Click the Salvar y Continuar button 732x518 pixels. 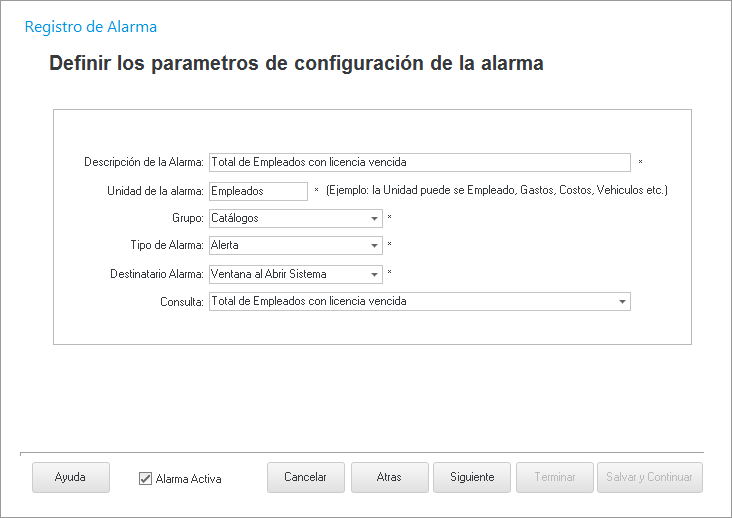point(650,478)
